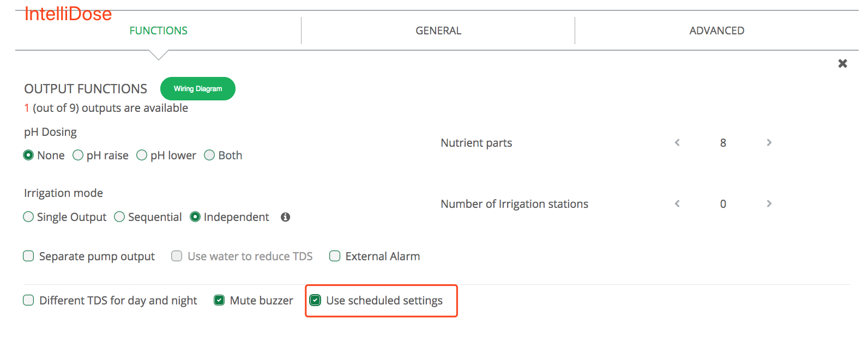Screen dimensions: 868x341
Task: Click the Wiring Diagram button
Action: coord(197,88)
